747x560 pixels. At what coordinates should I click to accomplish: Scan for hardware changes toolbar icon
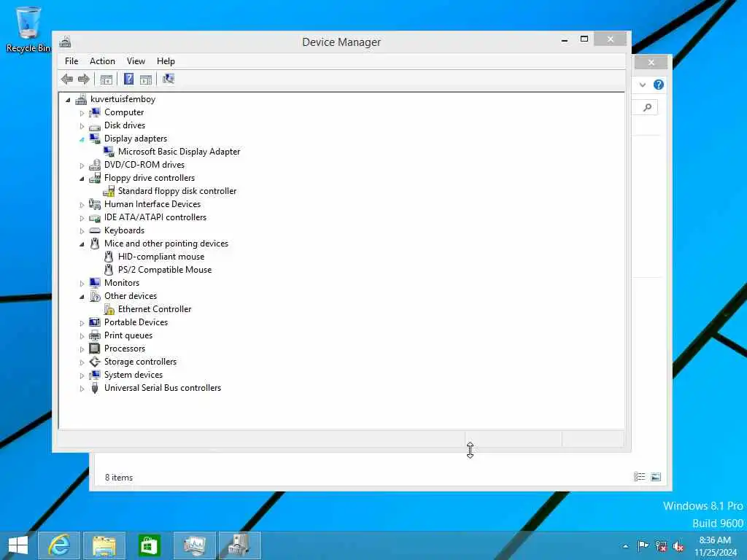(x=169, y=79)
